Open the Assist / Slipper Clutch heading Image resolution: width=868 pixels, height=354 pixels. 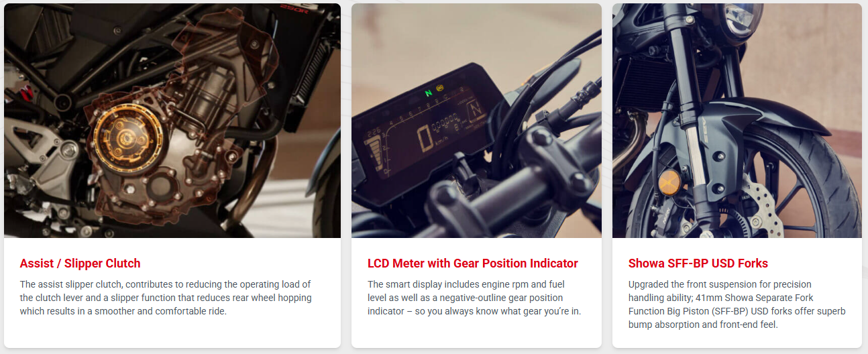tap(80, 263)
